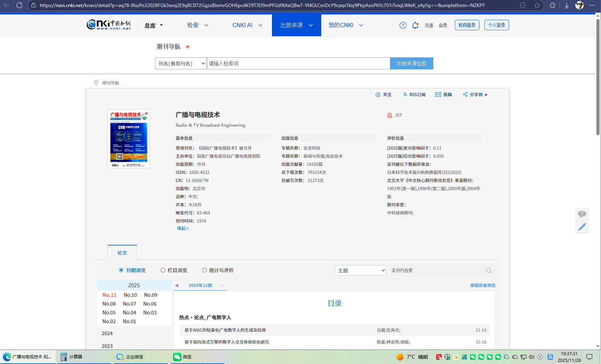Open issue No.10 of 2025
The height and width of the screenshot is (364, 601).
coord(130,295)
